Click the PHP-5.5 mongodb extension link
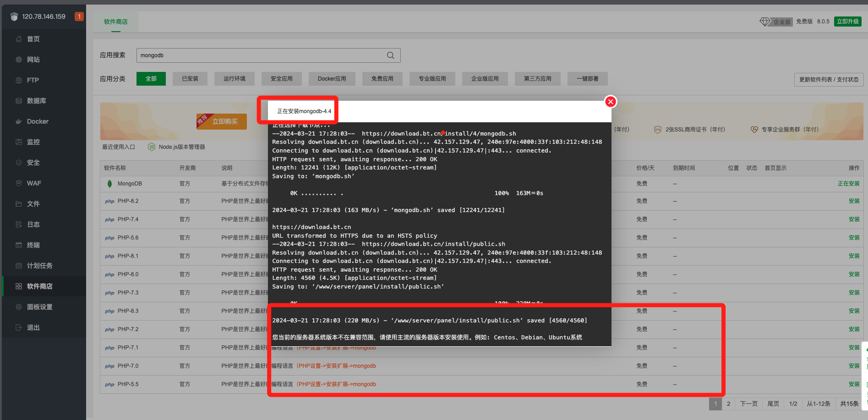Image resolution: width=868 pixels, height=420 pixels. [x=336, y=384]
